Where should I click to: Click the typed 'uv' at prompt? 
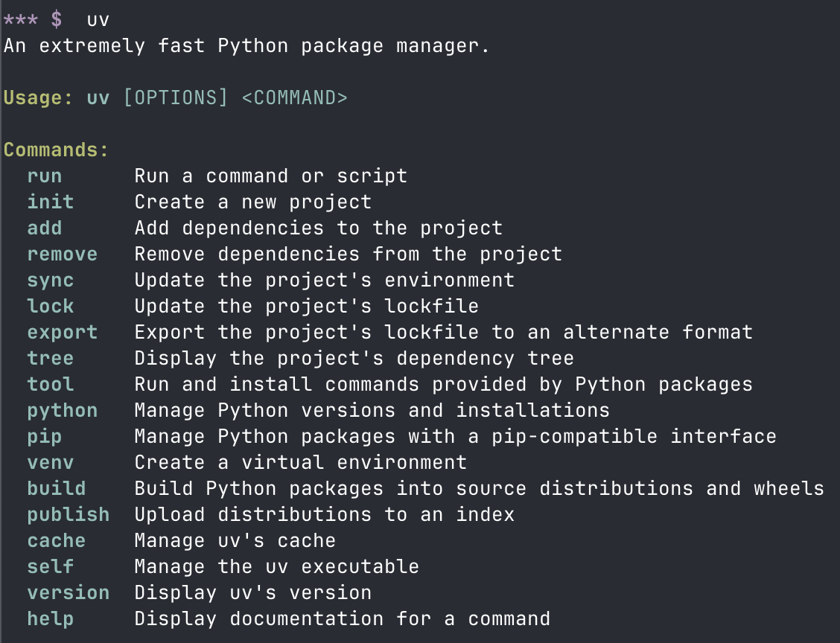pyautogui.click(x=98, y=20)
